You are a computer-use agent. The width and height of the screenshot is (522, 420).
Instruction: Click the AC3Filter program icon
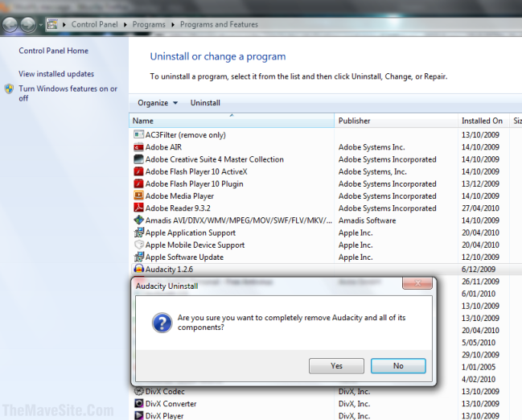[138, 134]
